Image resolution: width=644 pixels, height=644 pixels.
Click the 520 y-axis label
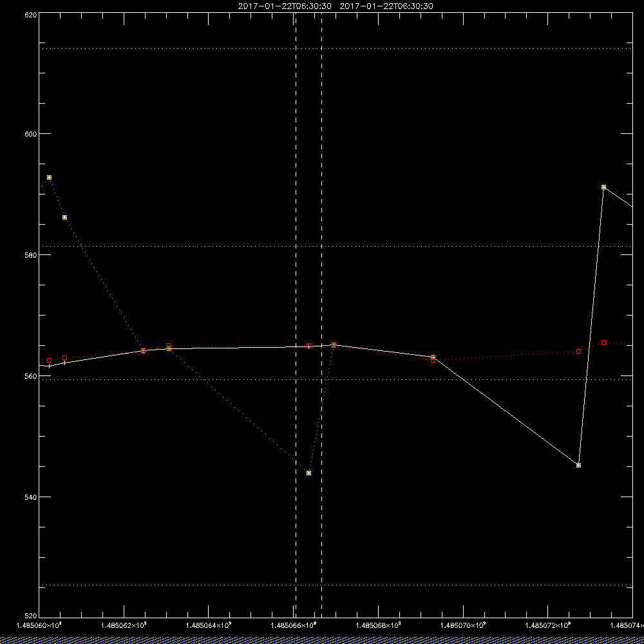point(31,616)
